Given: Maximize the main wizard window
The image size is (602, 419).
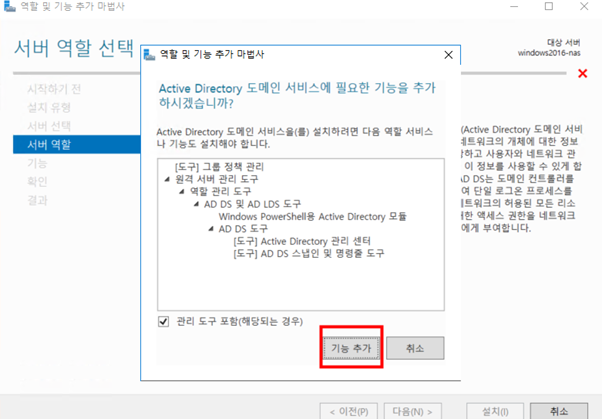Looking at the screenshot, I should 549,7.
